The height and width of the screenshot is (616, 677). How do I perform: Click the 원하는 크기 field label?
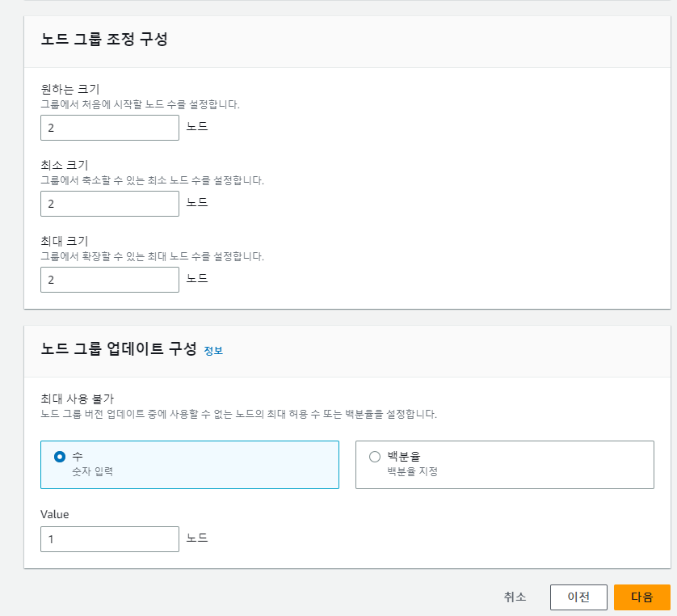[x=69, y=89]
